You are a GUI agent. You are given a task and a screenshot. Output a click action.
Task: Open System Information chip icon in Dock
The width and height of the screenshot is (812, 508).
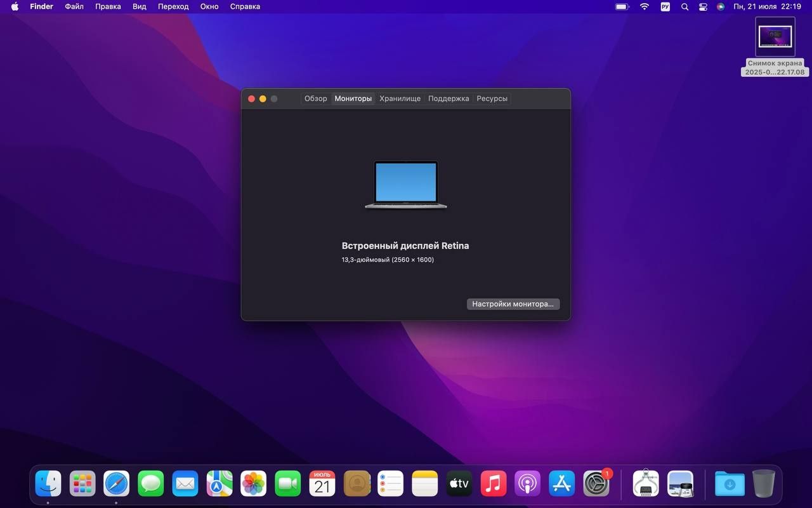click(646, 484)
